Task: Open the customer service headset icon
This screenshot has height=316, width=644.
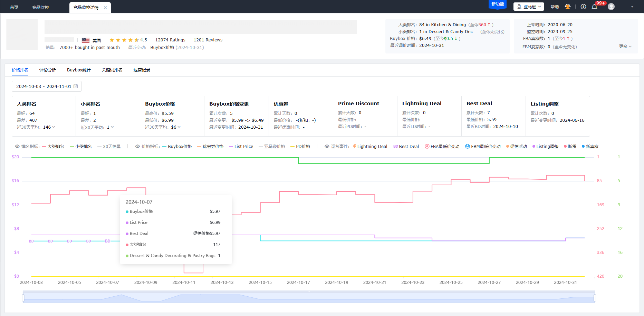Action: pyautogui.click(x=568, y=7)
